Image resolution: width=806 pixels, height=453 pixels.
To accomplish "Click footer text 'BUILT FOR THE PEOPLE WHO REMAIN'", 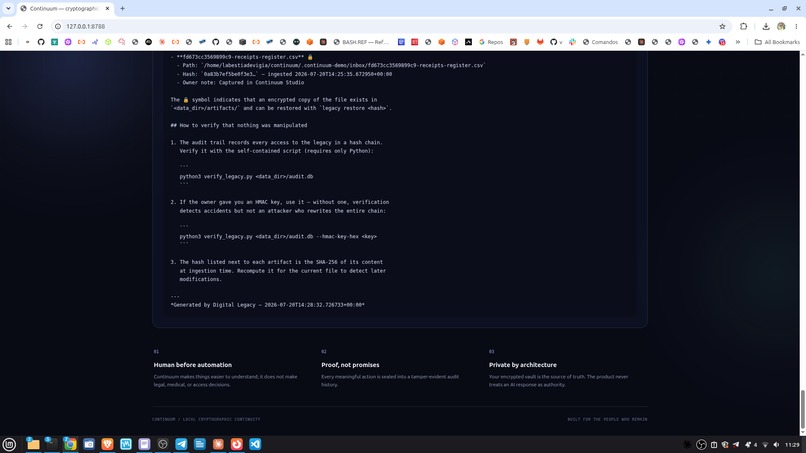I will tap(607, 420).
